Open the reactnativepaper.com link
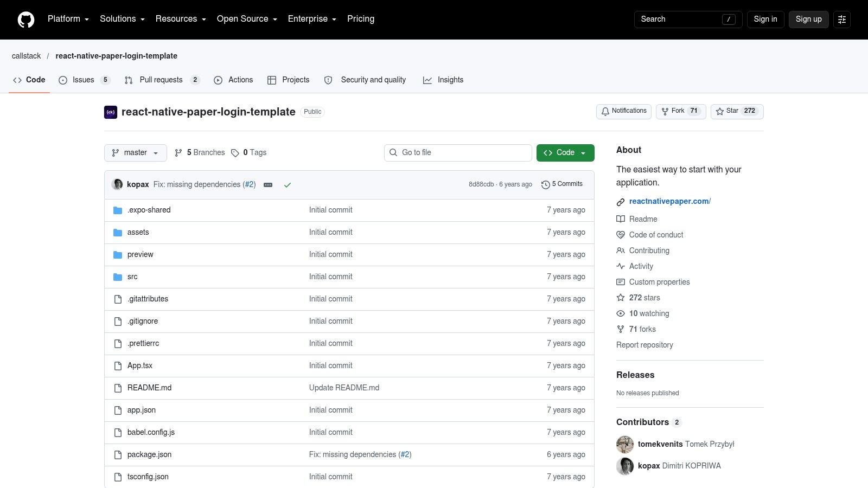868x488 pixels. pos(670,201)
